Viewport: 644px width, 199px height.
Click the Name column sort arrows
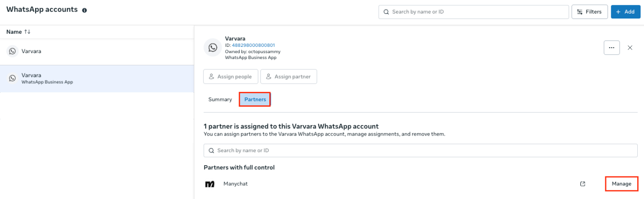[x=27, y=32]
